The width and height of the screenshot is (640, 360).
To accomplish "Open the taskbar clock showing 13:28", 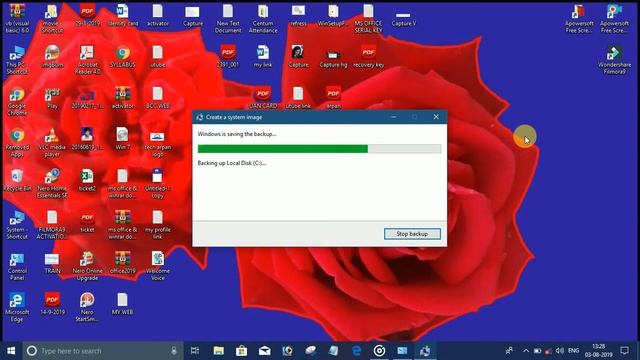I will coord(598,351).
